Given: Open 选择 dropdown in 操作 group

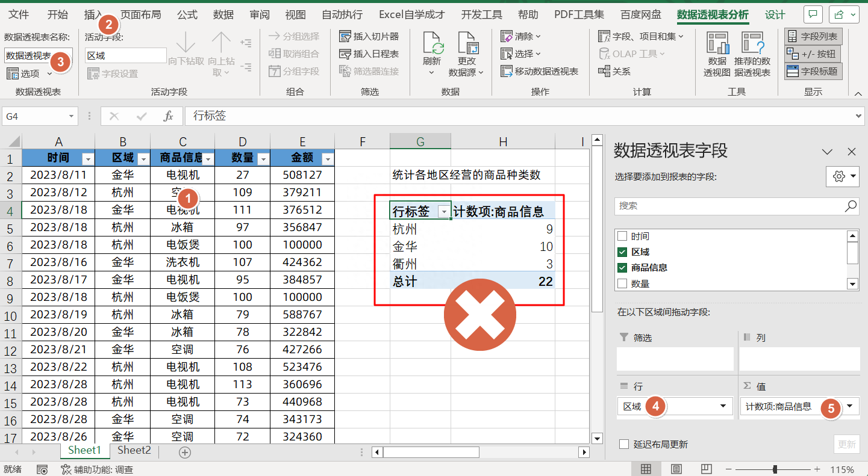Looking at the screenshot, I should pos(522,54).
